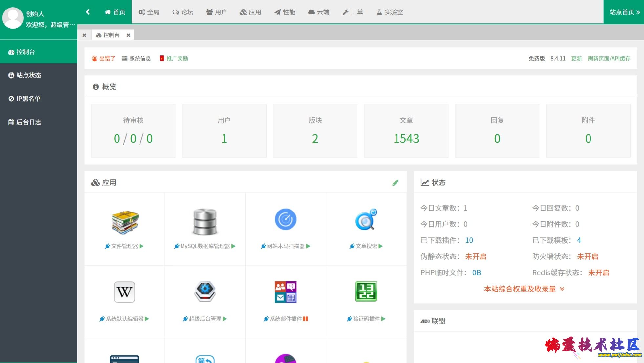644x363 pixels.
Task: Switch to the 论坛 top menu
Action: click(x=183, y=12)
